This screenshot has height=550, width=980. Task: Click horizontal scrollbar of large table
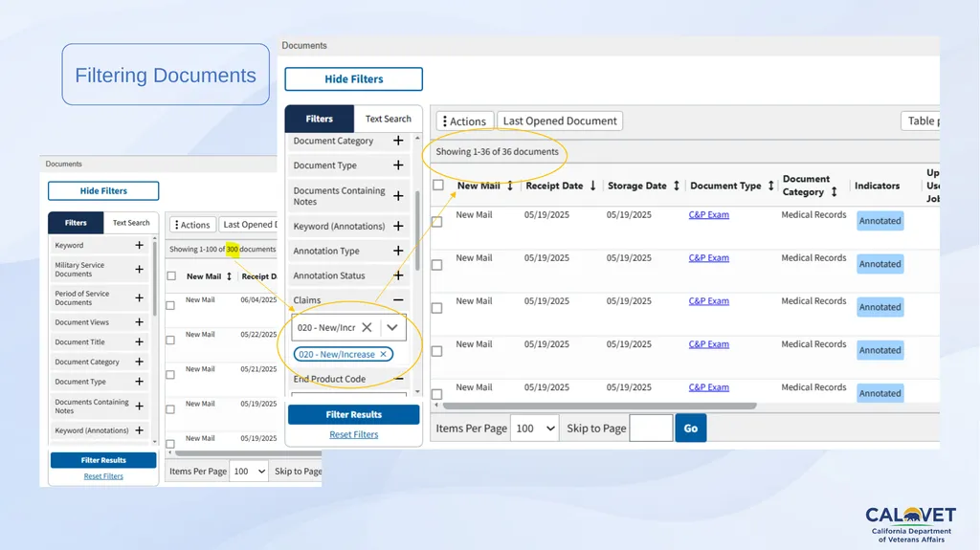point(600,406)
